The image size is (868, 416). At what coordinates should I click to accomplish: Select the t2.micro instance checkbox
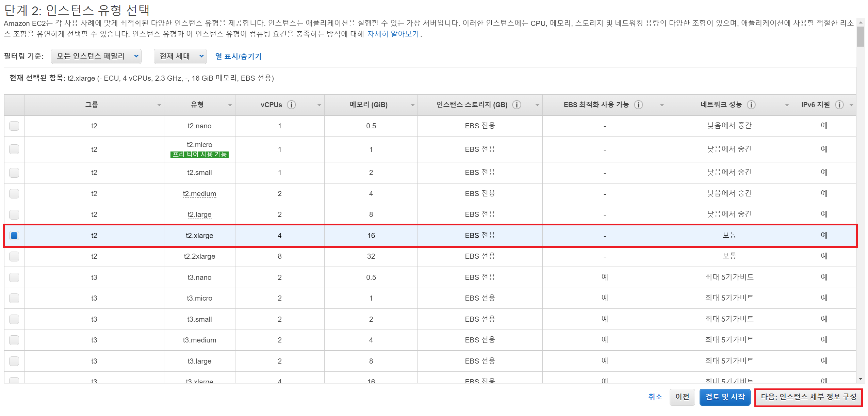click(14, 149)
